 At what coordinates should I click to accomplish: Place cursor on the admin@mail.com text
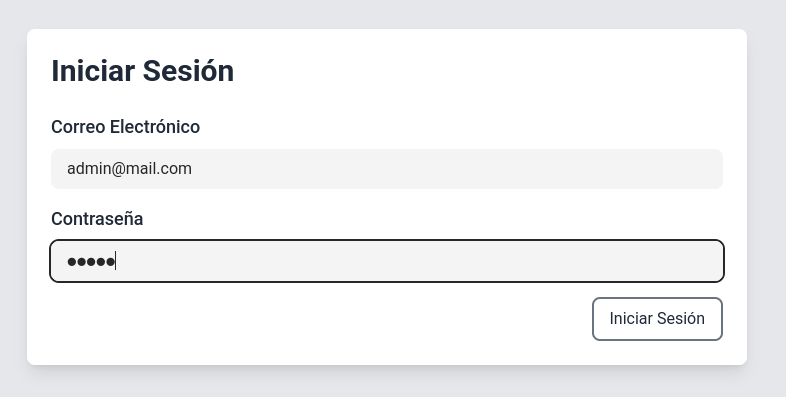(x=129, y=169)
